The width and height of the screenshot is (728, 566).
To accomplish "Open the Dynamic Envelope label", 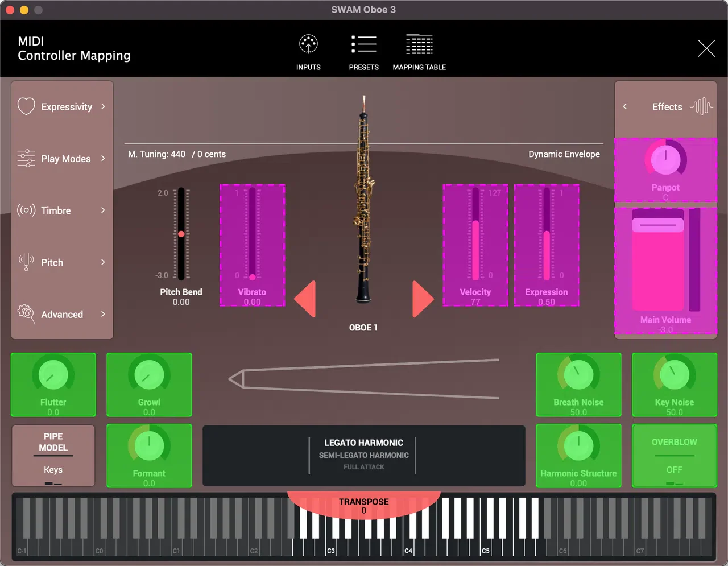I will (x=564, y=154).
